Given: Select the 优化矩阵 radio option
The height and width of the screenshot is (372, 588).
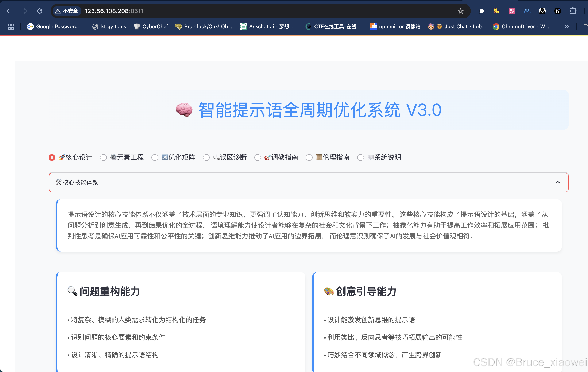Looking at the screenshot, I should (155, 157).
